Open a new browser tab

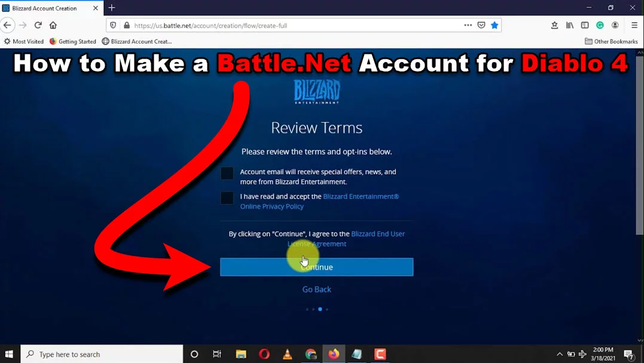[112, 8]
